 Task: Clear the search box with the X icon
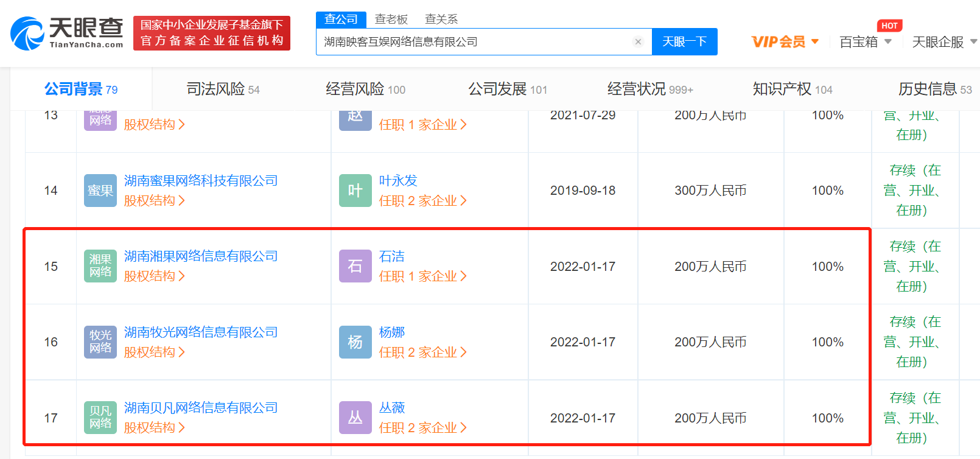(x=638, y=42)
